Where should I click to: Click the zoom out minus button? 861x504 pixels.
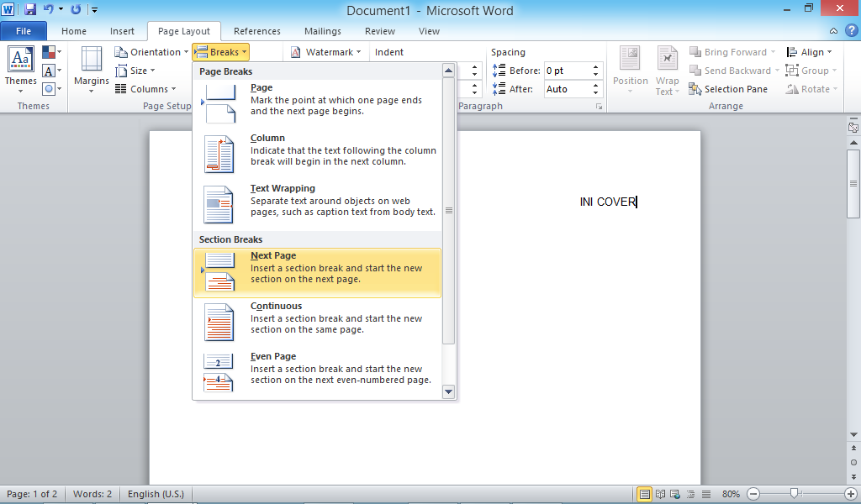(753, 494)
